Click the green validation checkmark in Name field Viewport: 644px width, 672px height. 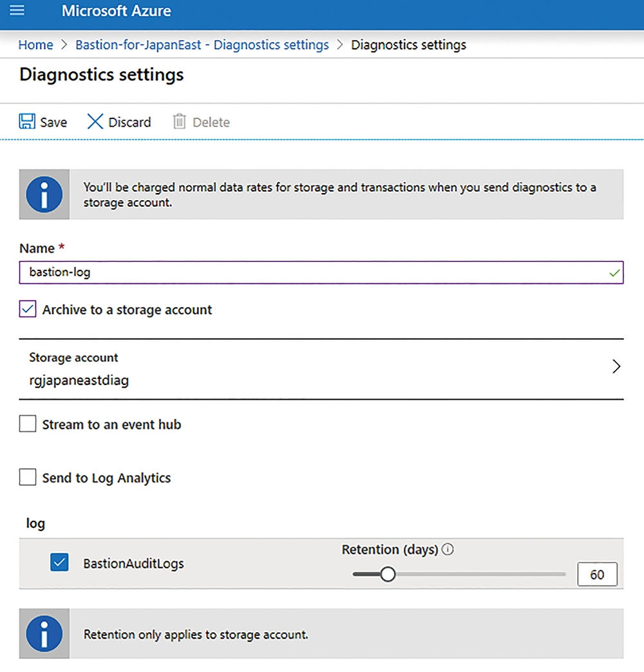(614, 272)
